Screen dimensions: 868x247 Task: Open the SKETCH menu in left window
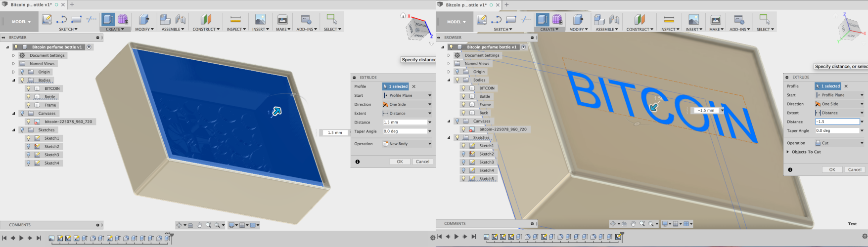68,29
